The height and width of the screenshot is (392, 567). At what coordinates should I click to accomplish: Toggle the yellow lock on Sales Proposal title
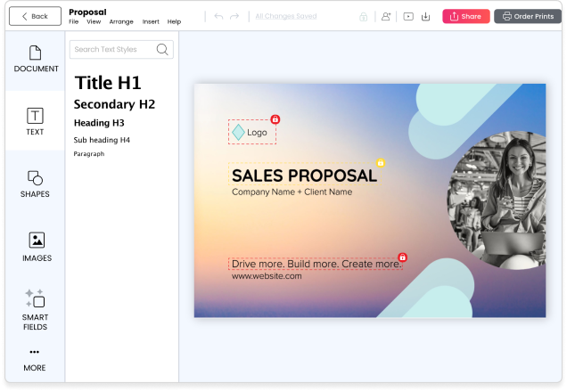point(381,163)
